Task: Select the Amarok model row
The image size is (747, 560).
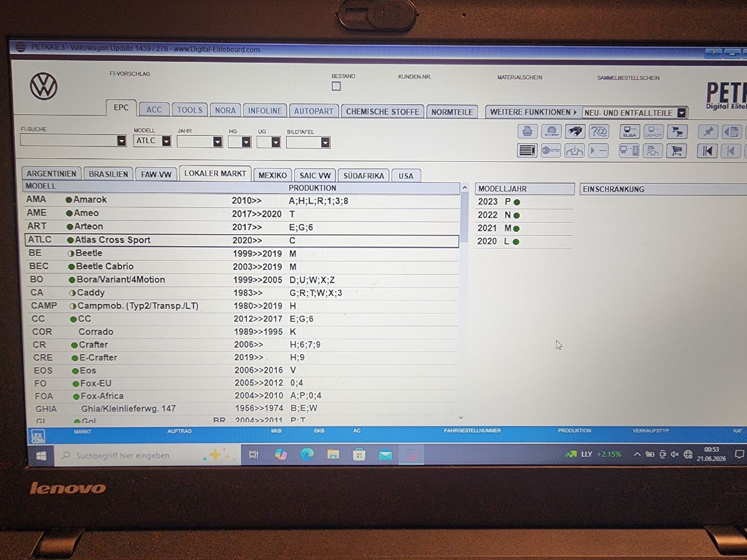Action: pyautogui.click(x=242, y=200)
